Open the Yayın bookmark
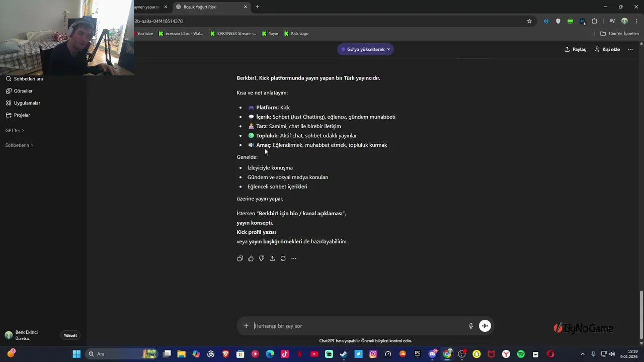The height and width of the screenshot is (362, 644). coord(270,33)
